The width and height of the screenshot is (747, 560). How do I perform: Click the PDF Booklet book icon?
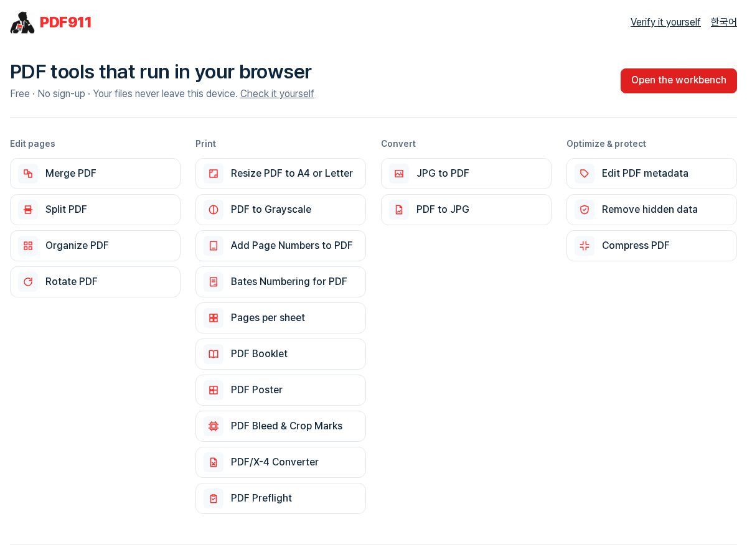coord(214,354)
